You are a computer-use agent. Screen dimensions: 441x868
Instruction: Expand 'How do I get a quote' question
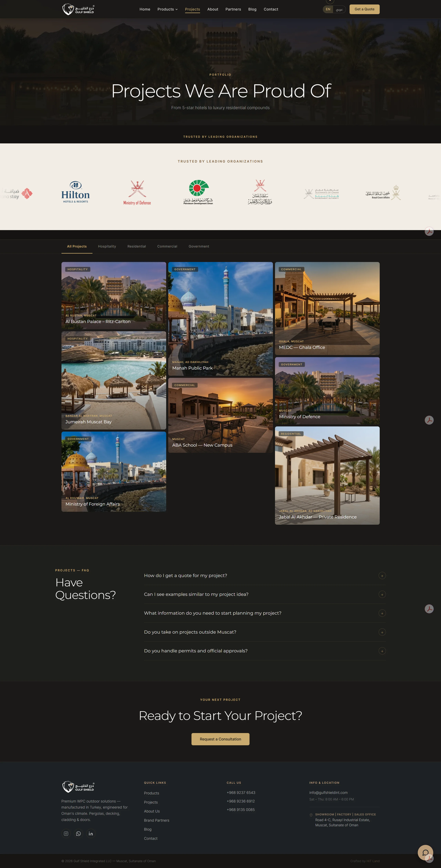265,576
